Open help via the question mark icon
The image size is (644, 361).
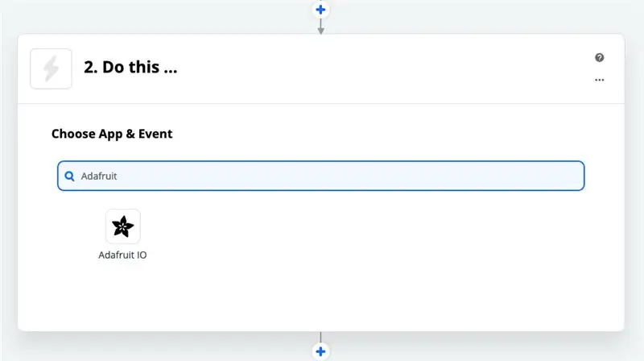point(599,57)
